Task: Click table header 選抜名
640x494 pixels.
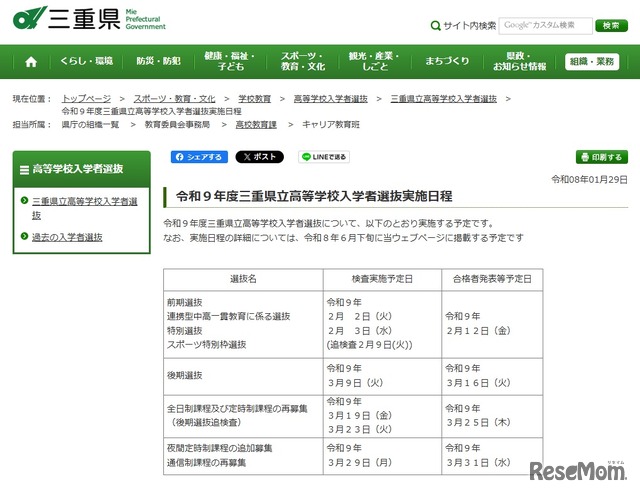Action: pyautogui.click(x=243, y=279)
